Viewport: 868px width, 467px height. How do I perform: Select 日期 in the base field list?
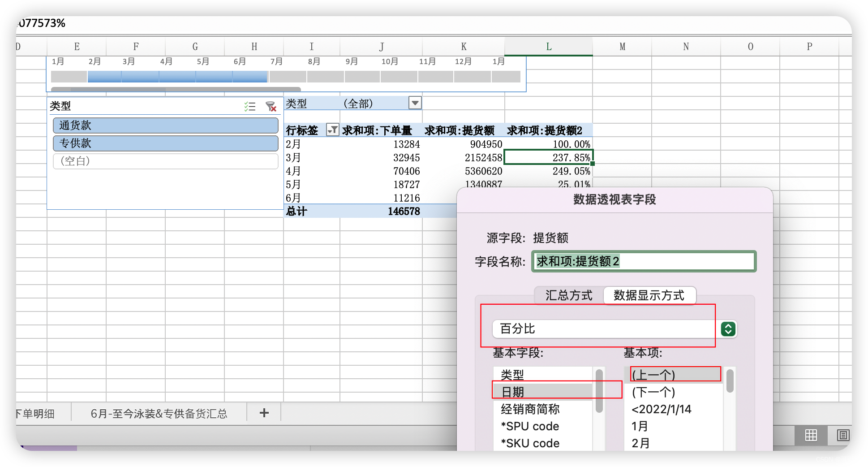click(544, 392)
